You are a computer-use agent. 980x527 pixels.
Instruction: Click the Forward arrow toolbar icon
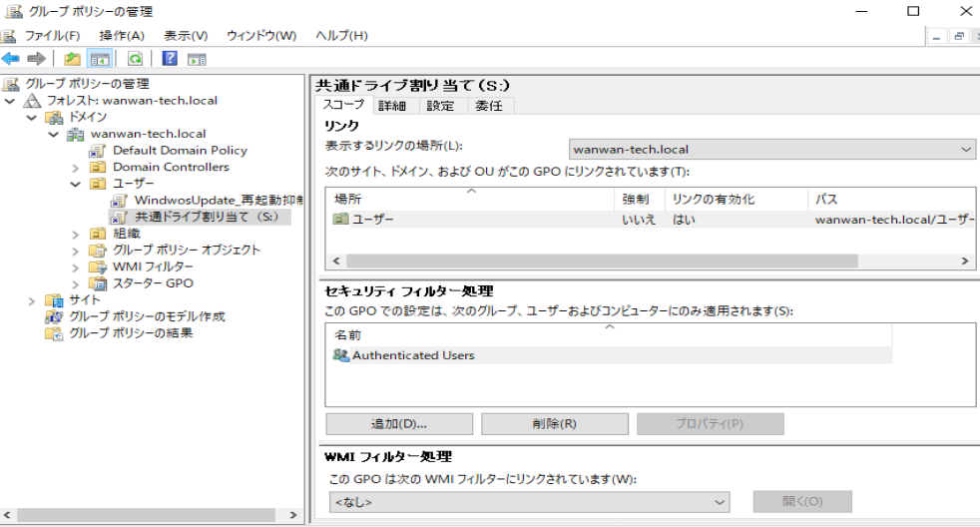(x=37, y=59)
